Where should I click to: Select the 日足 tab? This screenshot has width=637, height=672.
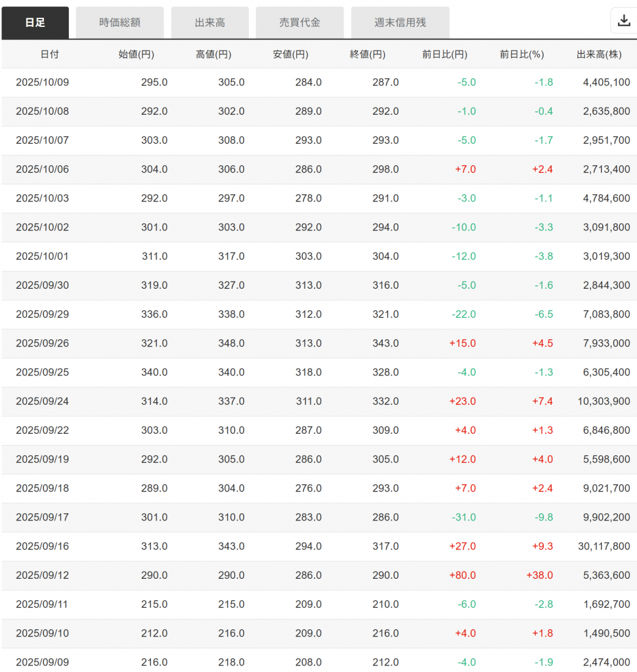click(35, 22)
